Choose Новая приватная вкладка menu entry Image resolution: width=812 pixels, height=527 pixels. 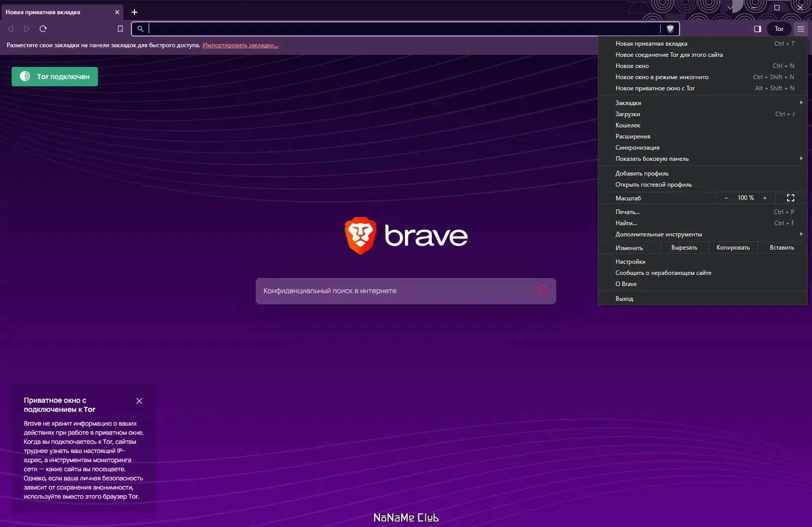pos(703,44)
